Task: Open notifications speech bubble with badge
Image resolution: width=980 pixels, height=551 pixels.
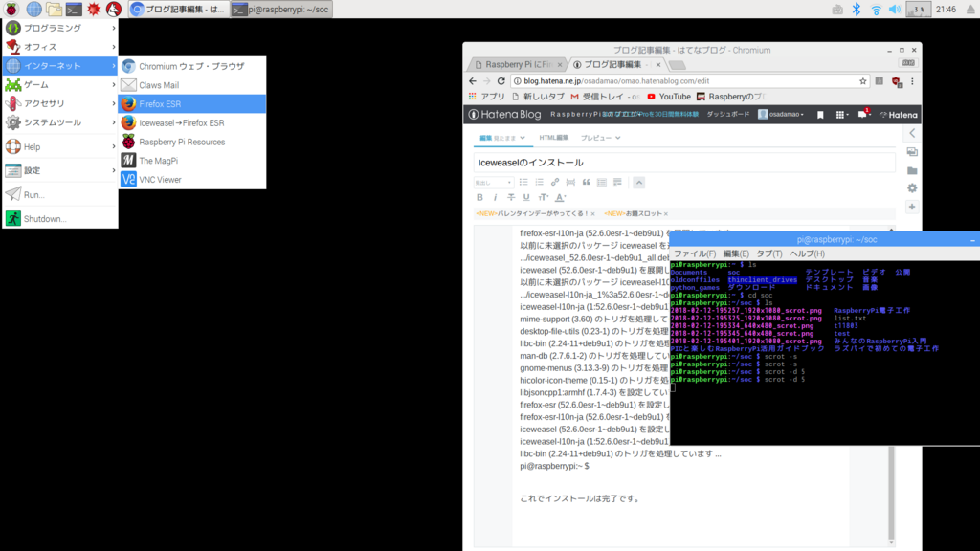Action: 864,114
